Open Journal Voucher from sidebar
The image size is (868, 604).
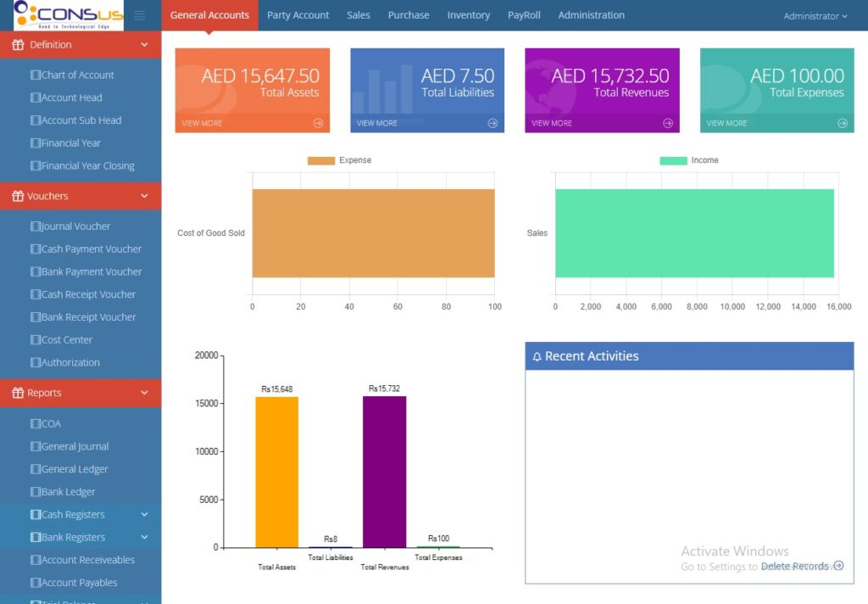(75, 226)
